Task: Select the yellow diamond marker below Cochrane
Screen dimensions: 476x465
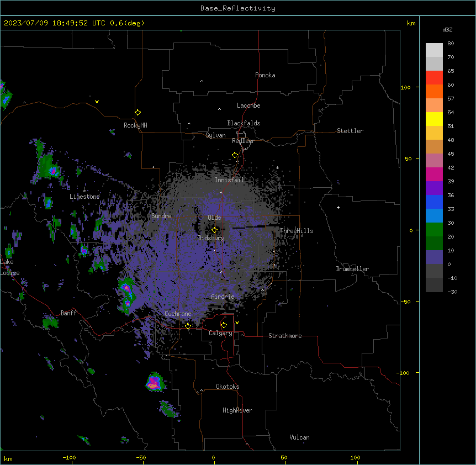Action: coord(188,326)
